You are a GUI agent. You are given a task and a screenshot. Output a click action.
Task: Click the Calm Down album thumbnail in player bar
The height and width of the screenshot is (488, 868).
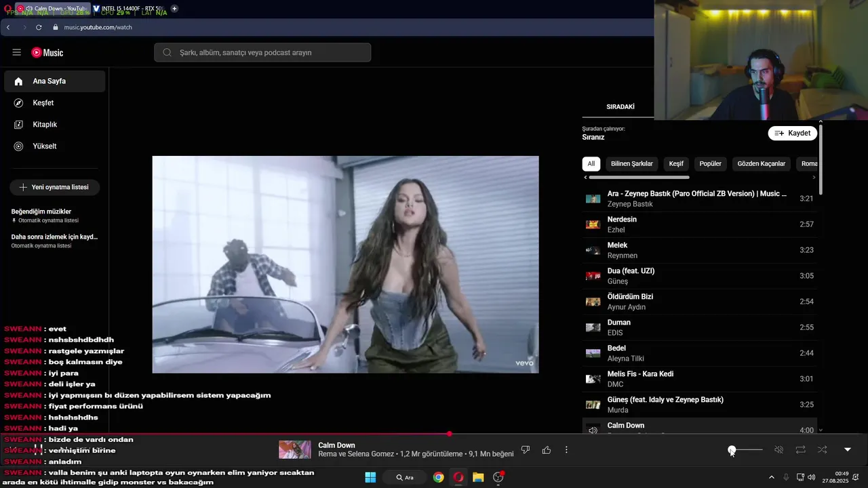(295, 449)
